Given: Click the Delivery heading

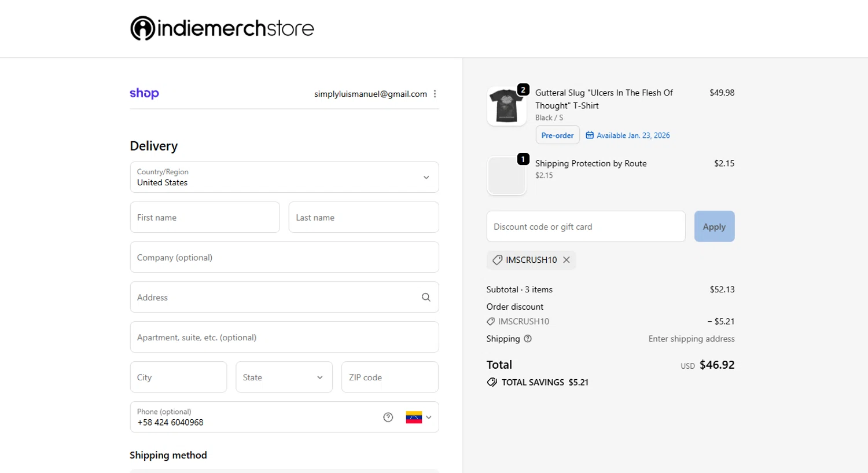Looking at the screenshot, I should point(154,146).
